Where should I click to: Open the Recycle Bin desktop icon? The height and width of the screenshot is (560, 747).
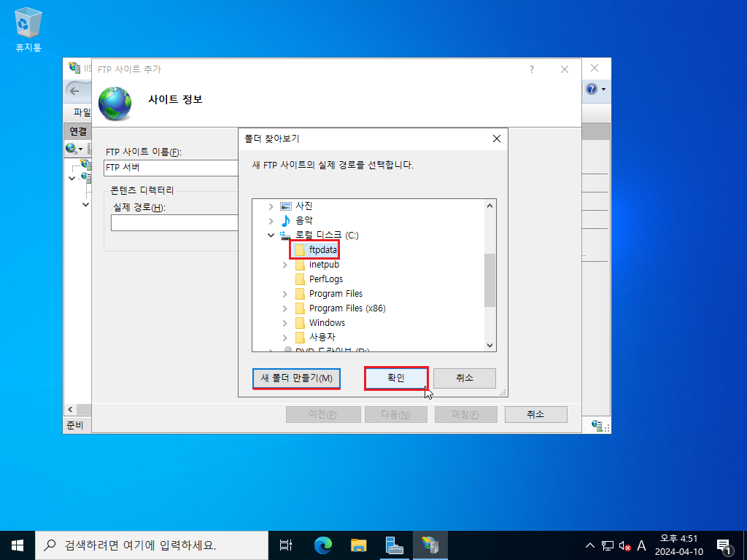pyautogui.click(x=28, y=29)
